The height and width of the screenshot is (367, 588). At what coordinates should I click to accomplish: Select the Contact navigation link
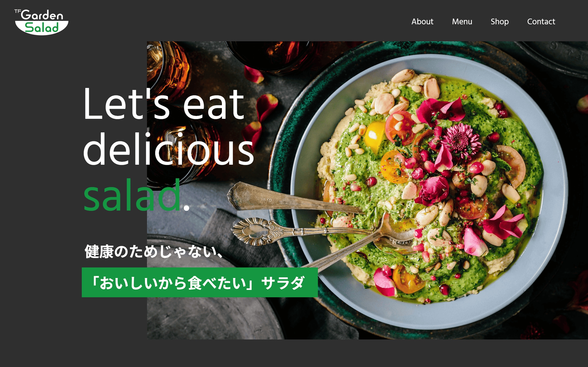[541, 22]
